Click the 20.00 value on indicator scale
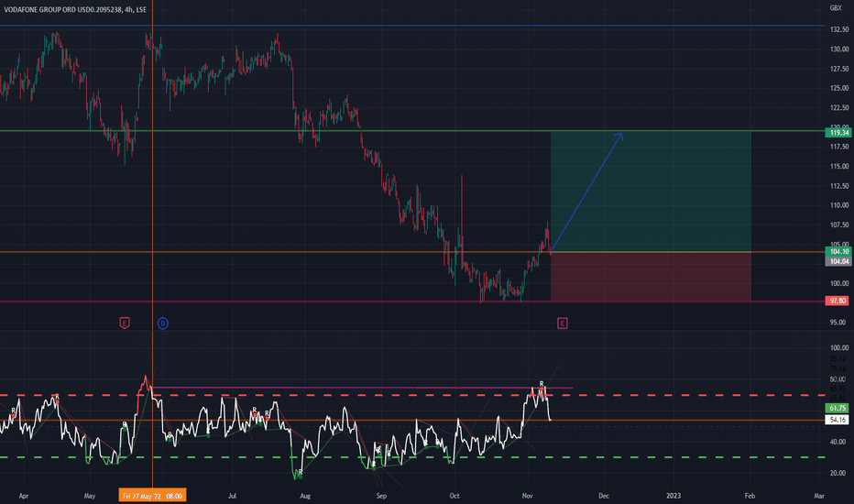This screenshot has width=854, height=504. [x=838, y=474]
